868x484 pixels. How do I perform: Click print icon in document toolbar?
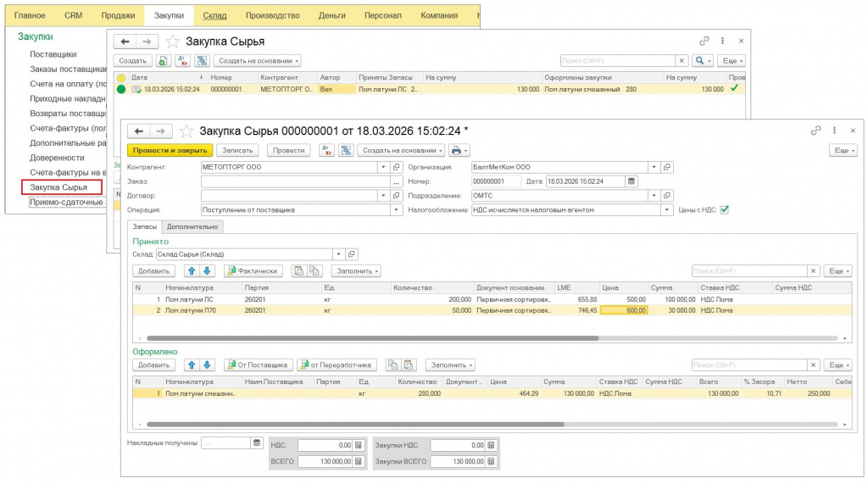tap(456, 150)
